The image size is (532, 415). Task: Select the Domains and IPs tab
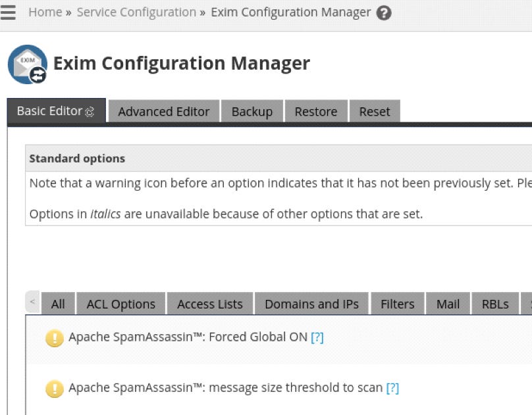click(311, 304)
